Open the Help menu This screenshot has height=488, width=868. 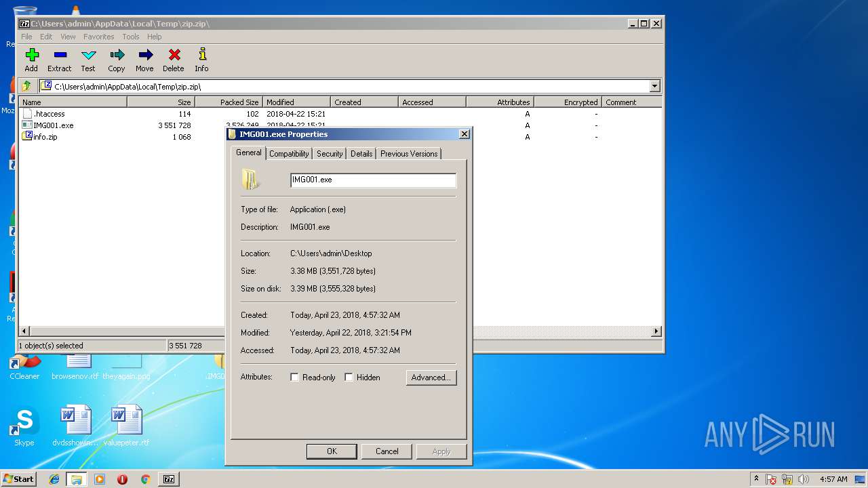click(155, 37)
